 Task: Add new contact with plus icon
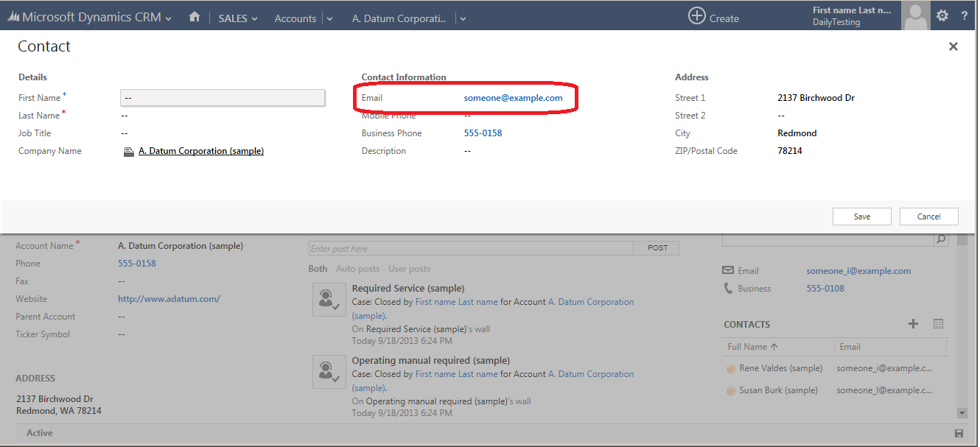913,324
